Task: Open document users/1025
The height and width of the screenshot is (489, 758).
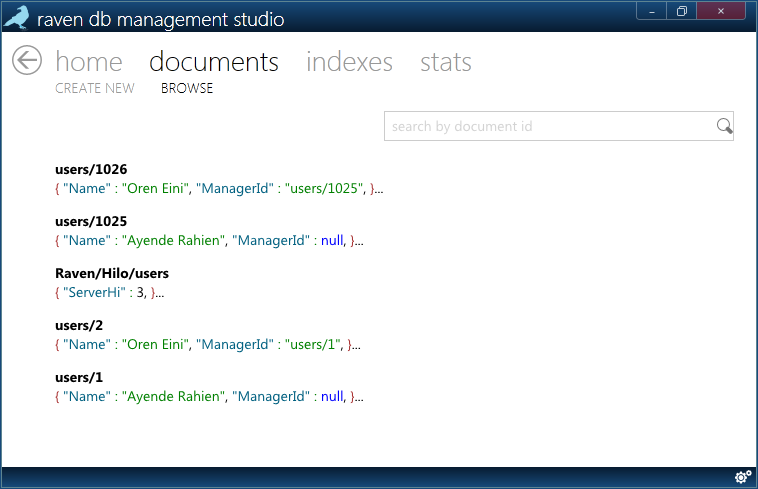Action: pyautogui.click(x=91, y=221)
